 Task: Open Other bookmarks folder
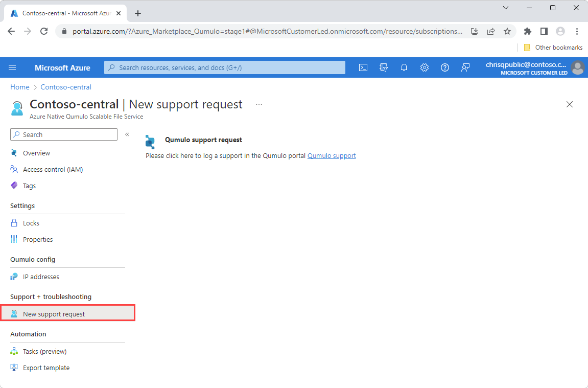(553, 47)
